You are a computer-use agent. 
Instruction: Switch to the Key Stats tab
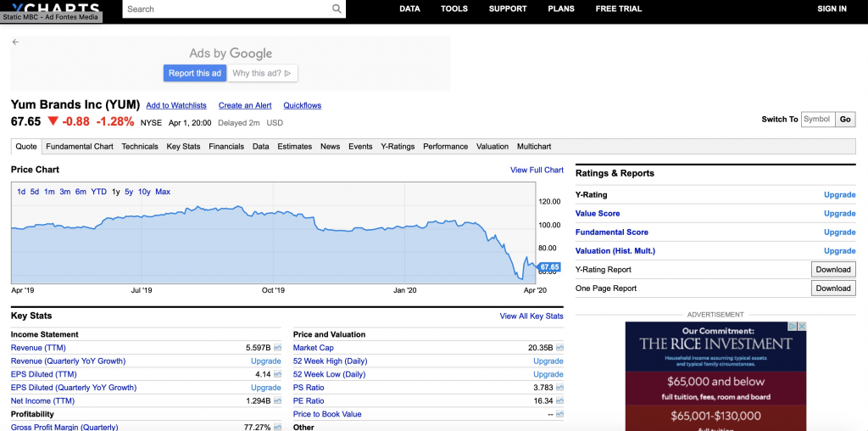click(x=183, y=147)
